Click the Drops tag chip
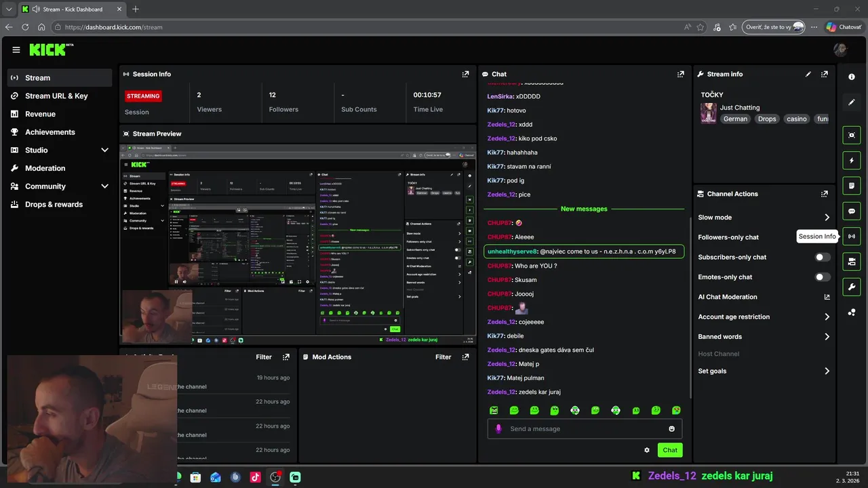This screenshot has height=488, width=868. [767, 119]
